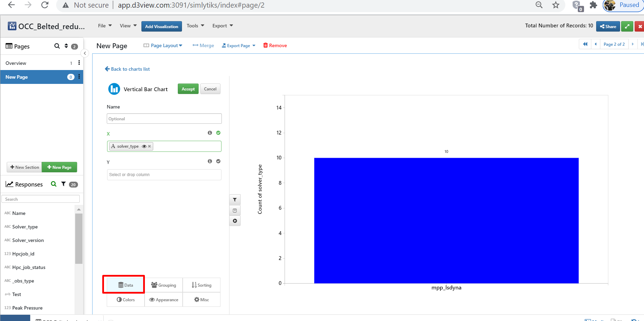Image resolution: width=644 pixels, height=321 pixels.
Task: Click the Y column select field
Action: [x=164, y=175]
